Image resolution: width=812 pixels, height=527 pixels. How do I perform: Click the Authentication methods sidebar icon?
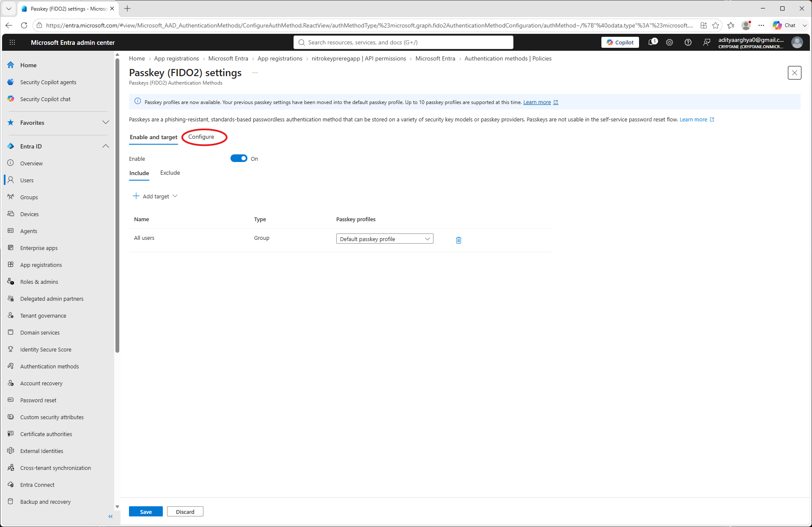point(11,366)
